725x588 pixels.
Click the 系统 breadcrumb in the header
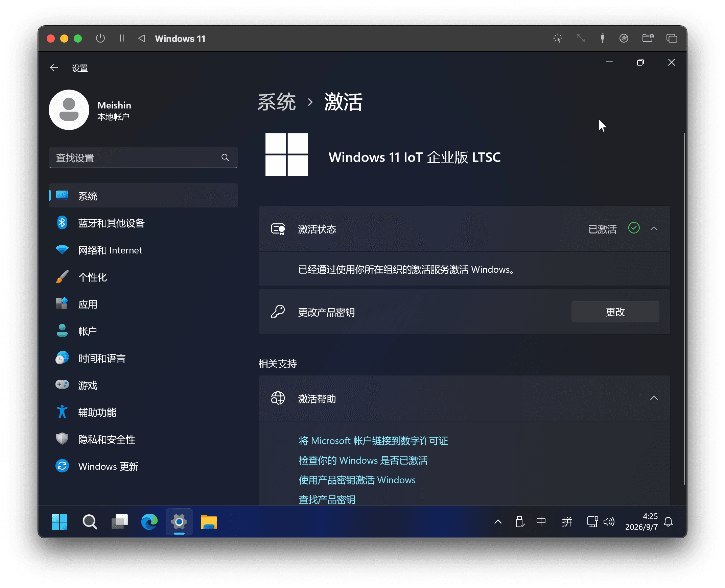276,102
